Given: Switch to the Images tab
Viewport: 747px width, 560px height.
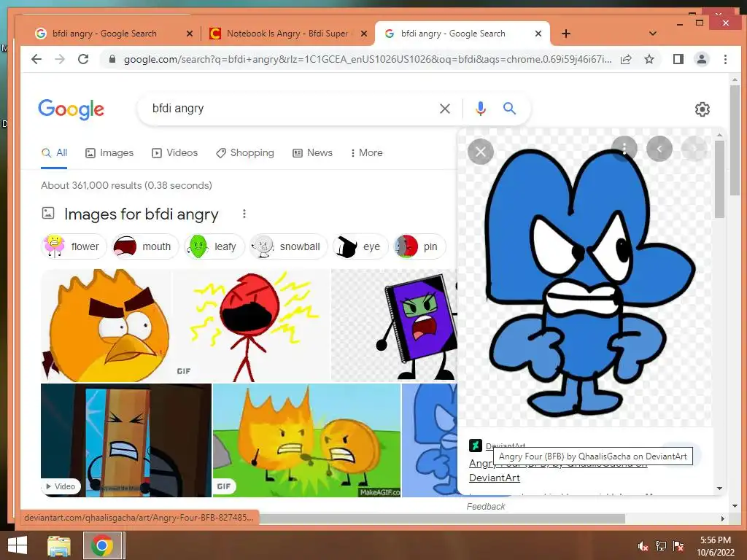Looking at the screenshot, I should click(109, 153).
